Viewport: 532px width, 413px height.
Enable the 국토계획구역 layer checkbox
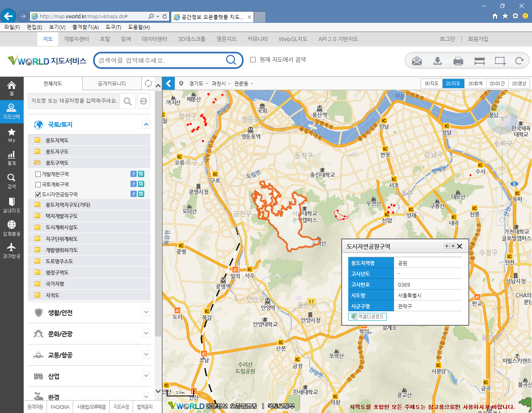pyautogui.click(x=38, y=184)
